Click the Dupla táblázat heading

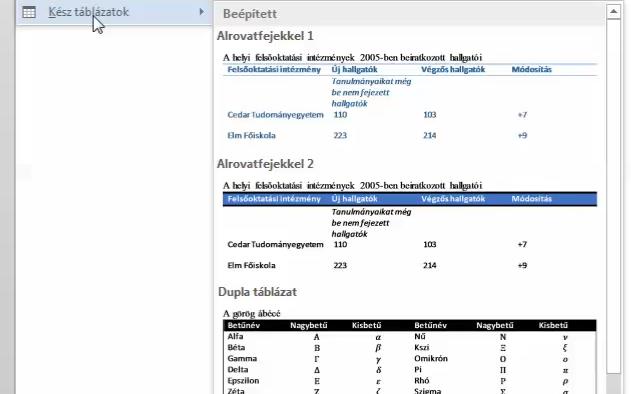point(257,292)
